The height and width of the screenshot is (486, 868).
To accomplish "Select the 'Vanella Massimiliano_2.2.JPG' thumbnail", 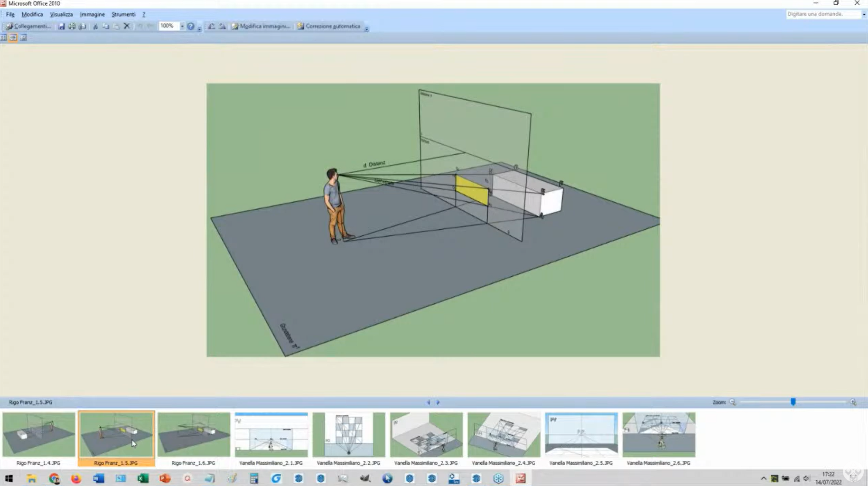I will click(349, 435).
